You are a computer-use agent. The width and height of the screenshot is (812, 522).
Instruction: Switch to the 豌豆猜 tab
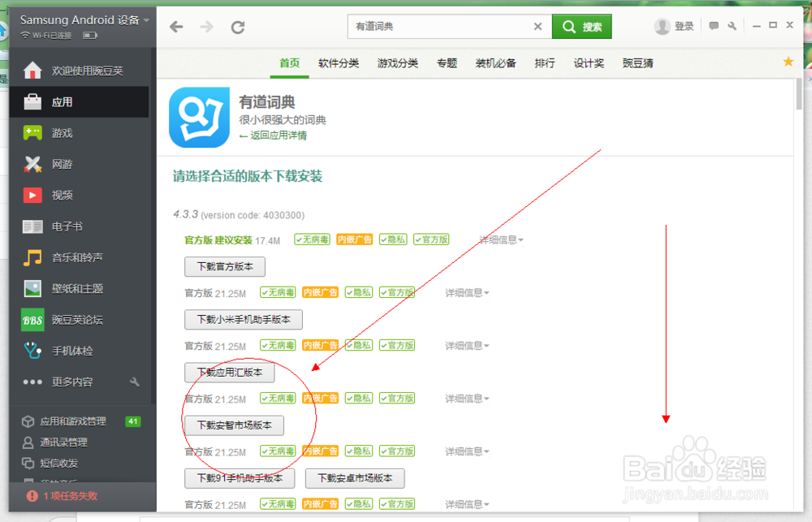[638, 63]
